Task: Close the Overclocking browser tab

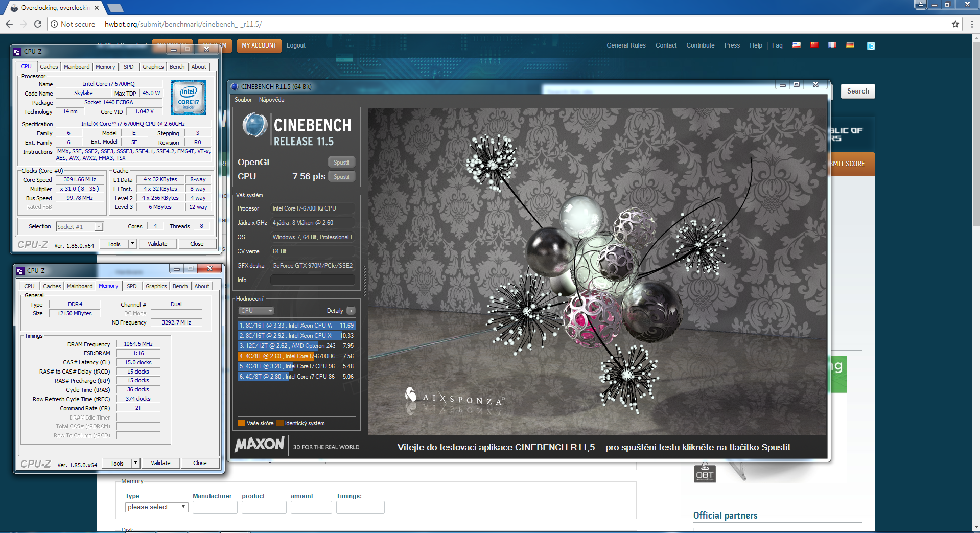Action: tap(97, 8)
